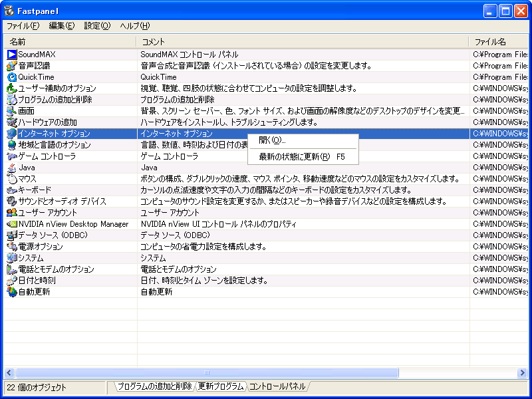Click the システム computer icon
532x399 pixels.
point(12,258)
